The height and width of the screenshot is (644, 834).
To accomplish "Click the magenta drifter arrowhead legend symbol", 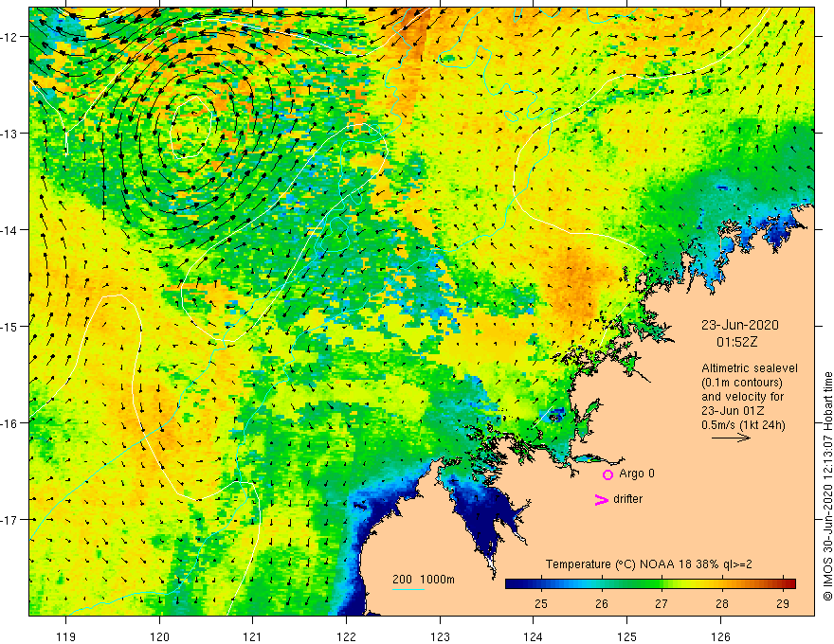I will click(x=602, y=499).
